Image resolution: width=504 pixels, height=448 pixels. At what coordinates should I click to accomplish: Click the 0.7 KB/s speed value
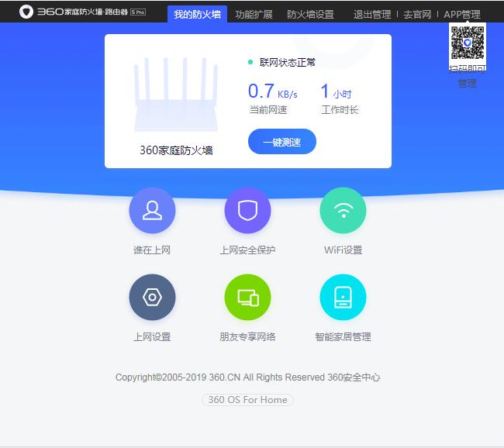pyautogui.click(x=273, y=91)
